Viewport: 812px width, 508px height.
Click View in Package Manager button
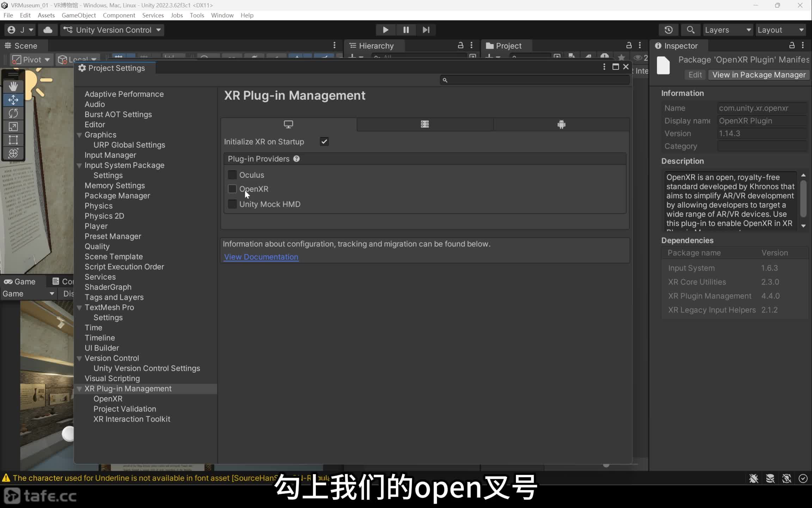coord(759,75)
